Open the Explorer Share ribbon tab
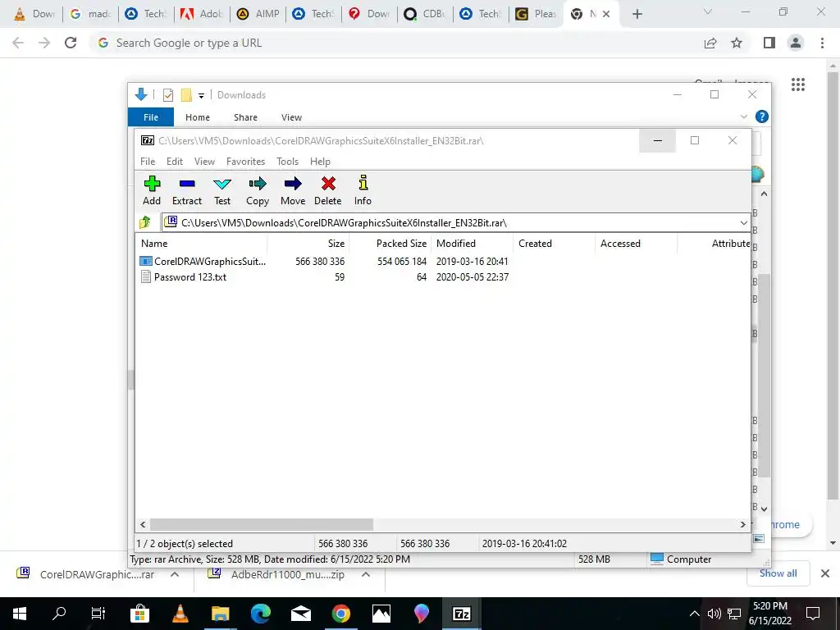This screenshot has height=630, width=840. tap(245, 117)
